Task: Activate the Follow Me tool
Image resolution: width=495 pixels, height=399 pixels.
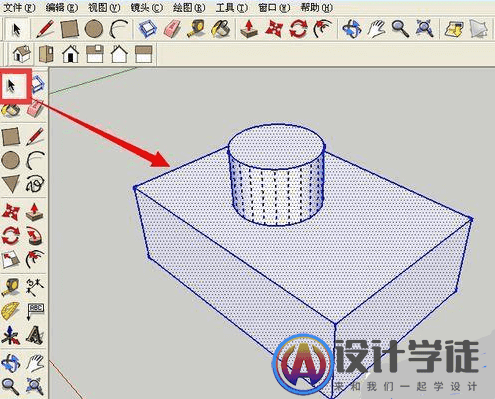Action: (x=35, y=236)
